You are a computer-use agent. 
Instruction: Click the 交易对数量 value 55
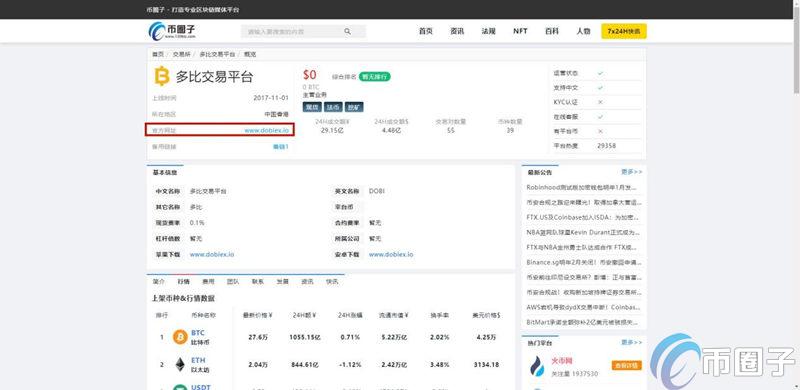451,131
